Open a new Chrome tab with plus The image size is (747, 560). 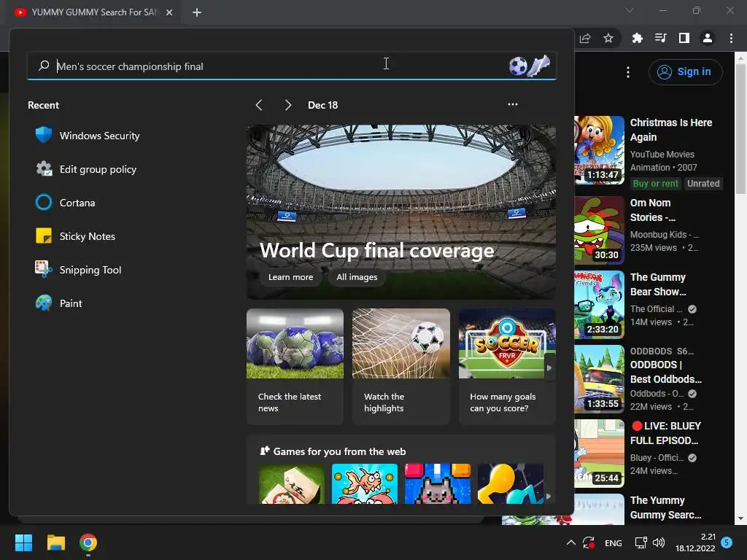click(197, 12)
